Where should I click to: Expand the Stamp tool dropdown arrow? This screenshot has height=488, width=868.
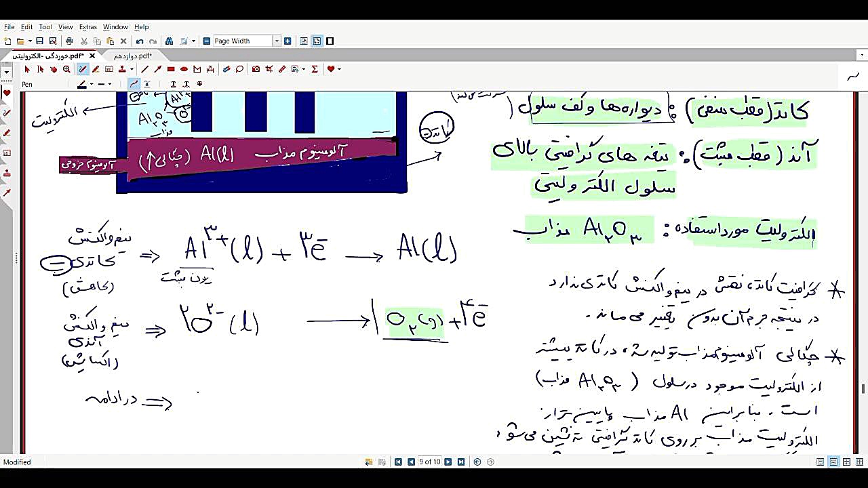[130, 69]
